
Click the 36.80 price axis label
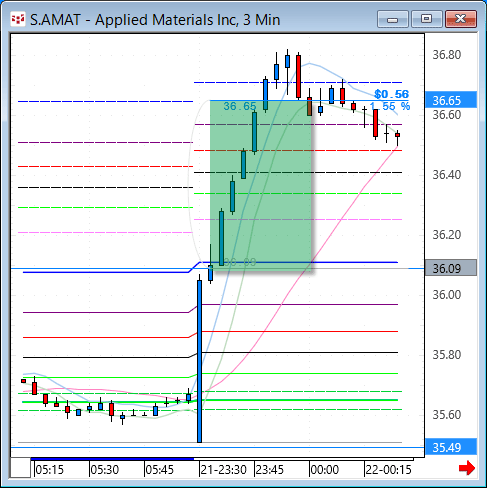point(447,55)
